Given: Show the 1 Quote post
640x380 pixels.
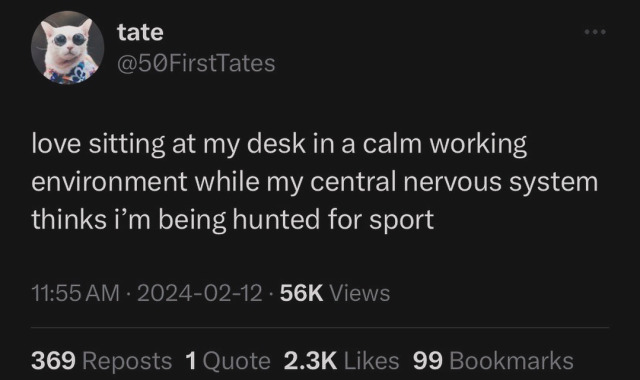Looking at the screenshot, I should click(228, 361).
